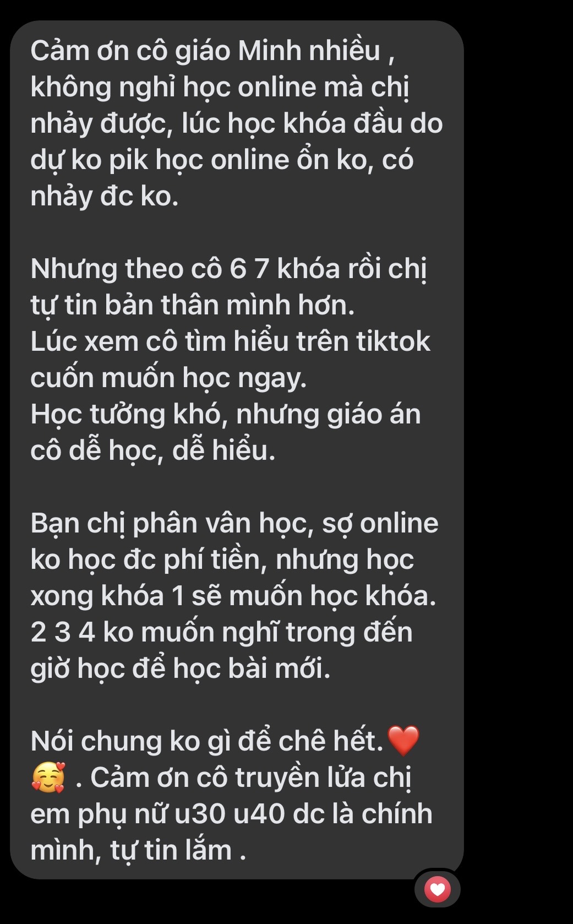Select the line 'nhảy đc ko.'
The width and height of the screenshot is (573, 924).
(105, 197)
